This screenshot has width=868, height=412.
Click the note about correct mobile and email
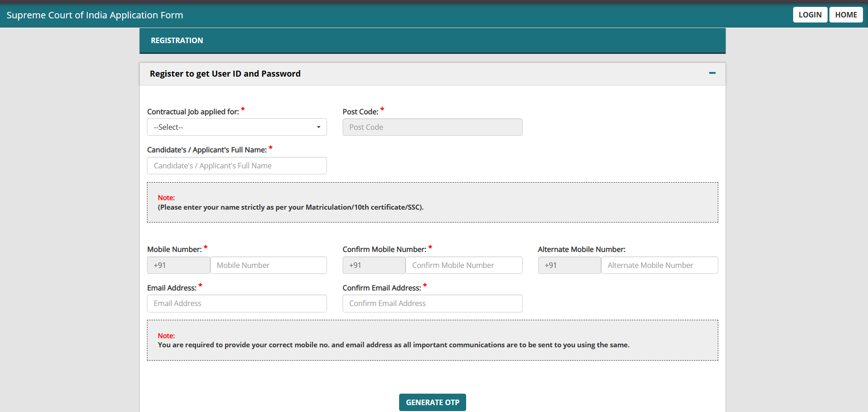[393, 345]
